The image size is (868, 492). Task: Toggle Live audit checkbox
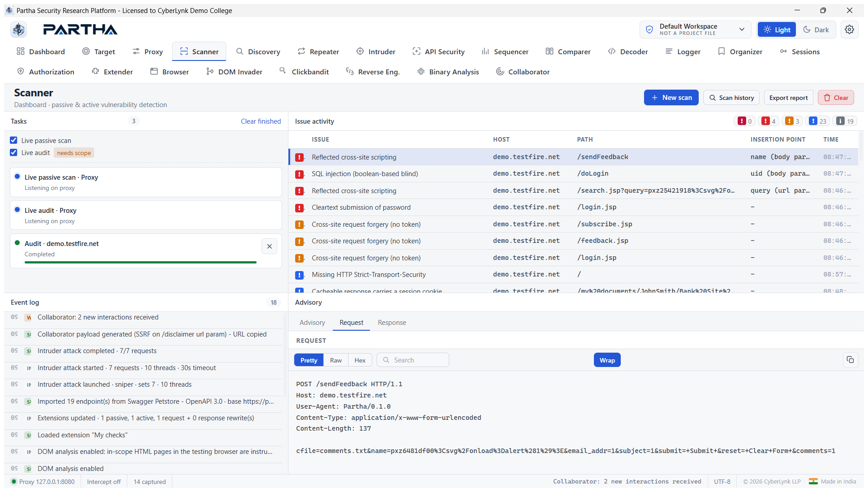tap(14, 152)
